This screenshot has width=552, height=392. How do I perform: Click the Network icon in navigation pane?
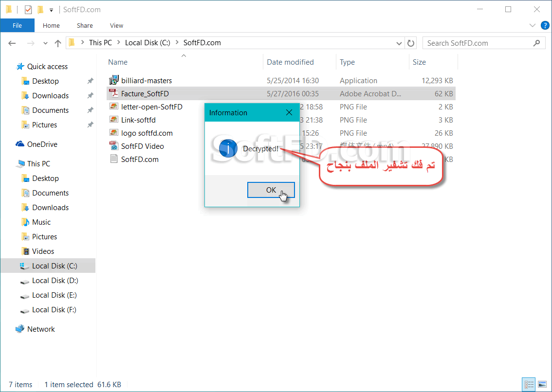click(x=19, y=329)
